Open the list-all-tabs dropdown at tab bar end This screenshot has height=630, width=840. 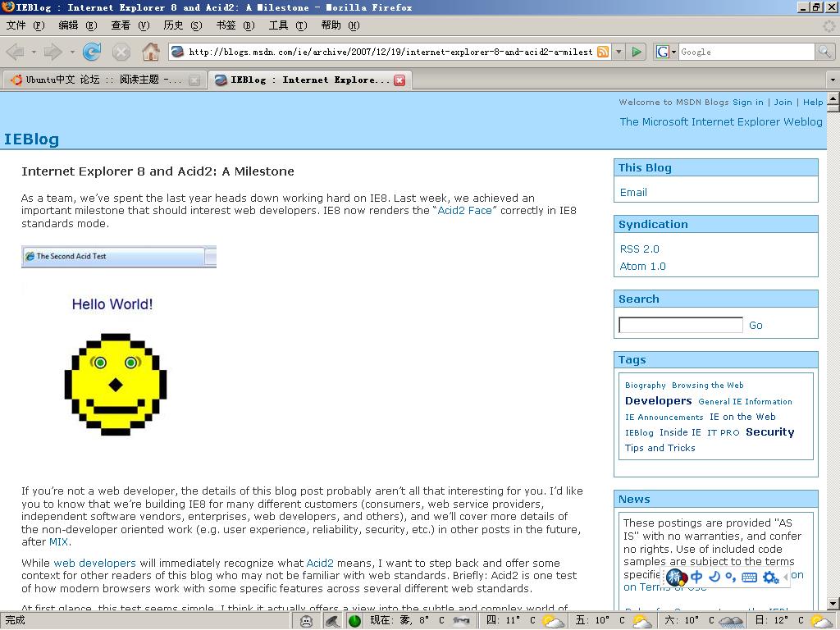click(x=833, y=80)
